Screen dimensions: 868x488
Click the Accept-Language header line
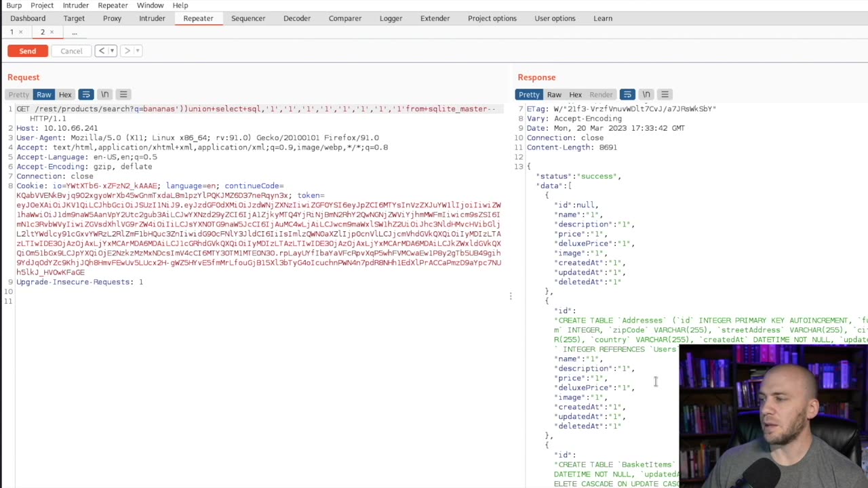(x=87, y=157)
